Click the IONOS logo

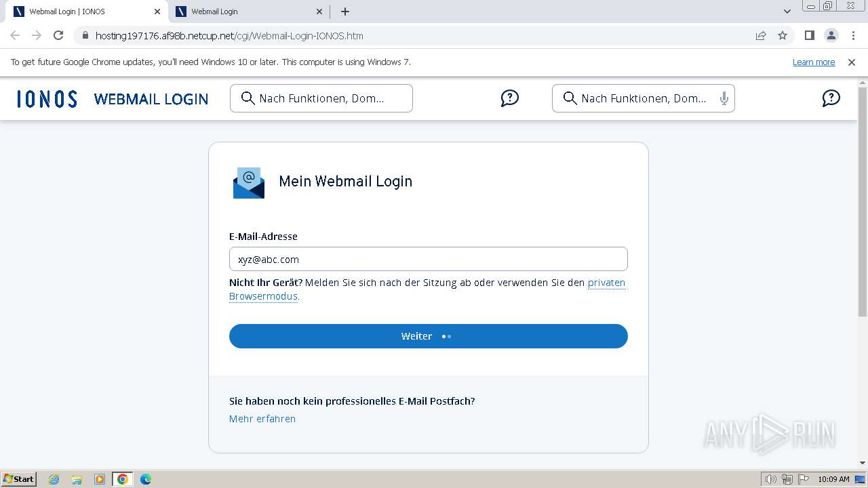(x=47, y=99)
